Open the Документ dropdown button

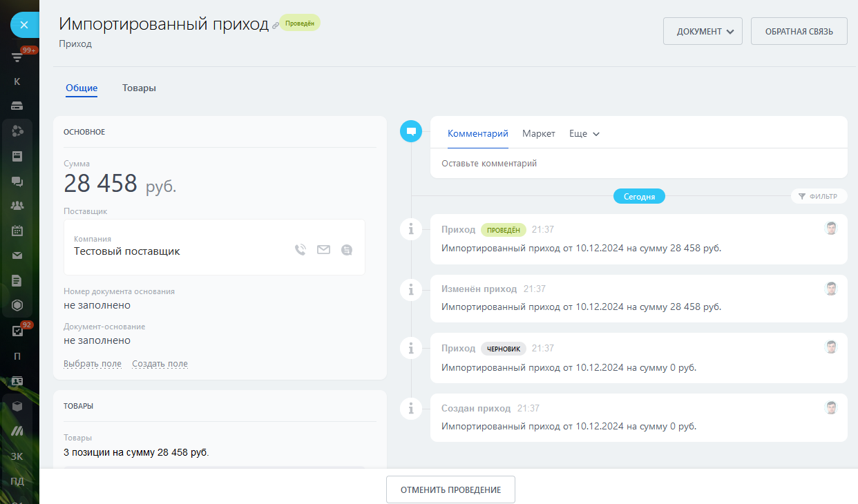pyautogui.click(x=703, y=31)
